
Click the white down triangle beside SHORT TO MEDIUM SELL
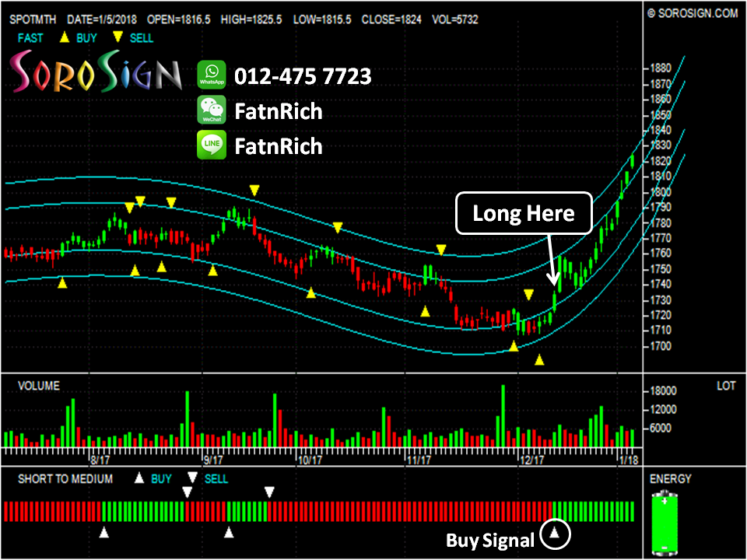(192, 478)
